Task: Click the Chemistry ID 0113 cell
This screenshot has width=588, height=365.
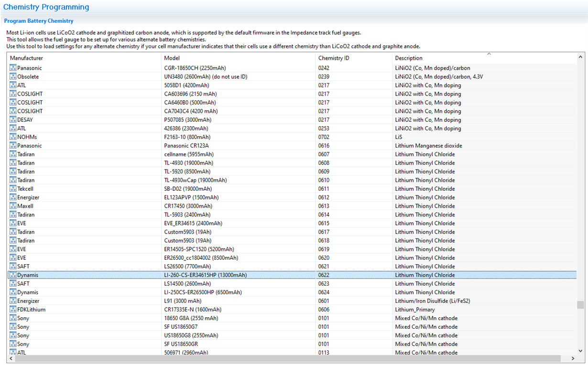Action: click(324, 352)
